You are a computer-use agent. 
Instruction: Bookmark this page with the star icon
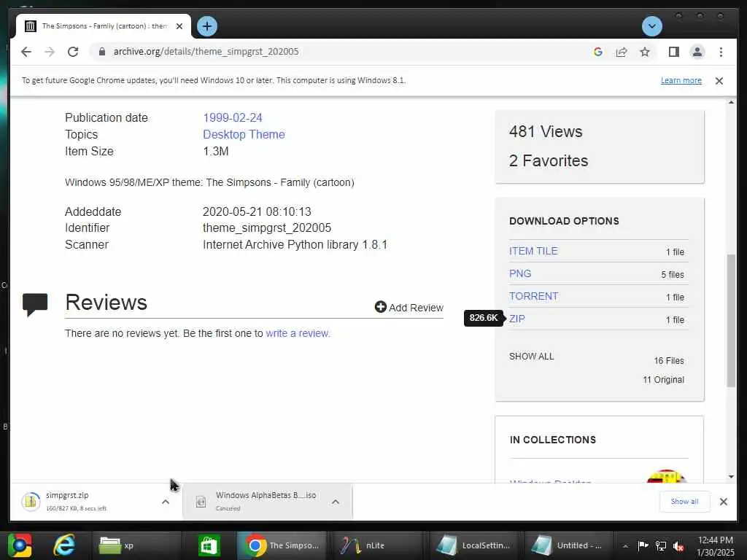[x=645, y=52]
